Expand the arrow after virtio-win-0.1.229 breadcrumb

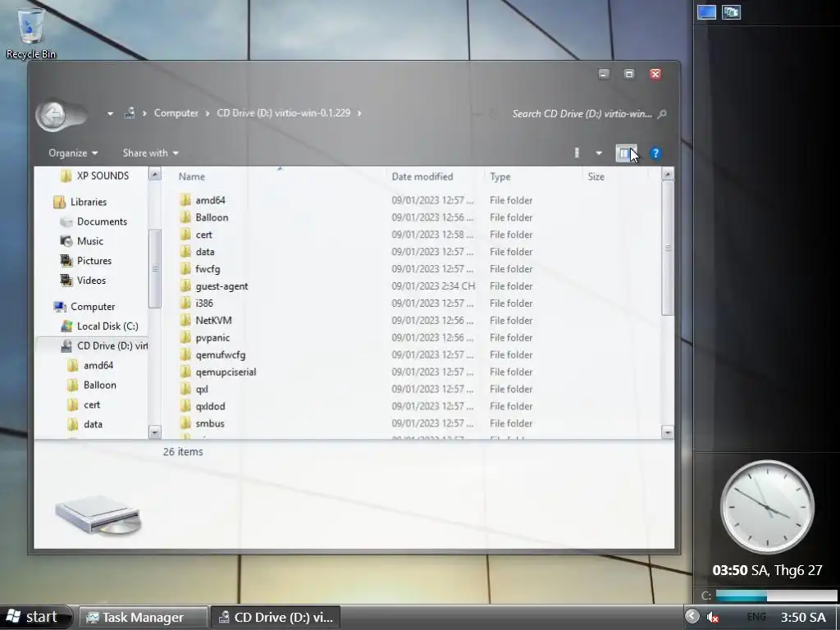(359, 113)
